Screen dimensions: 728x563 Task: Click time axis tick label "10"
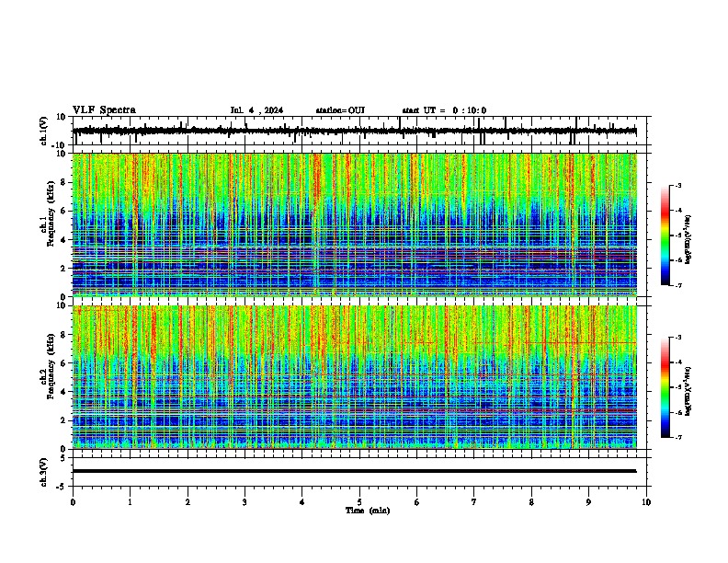pyautogui.click(x=646, y=502)
